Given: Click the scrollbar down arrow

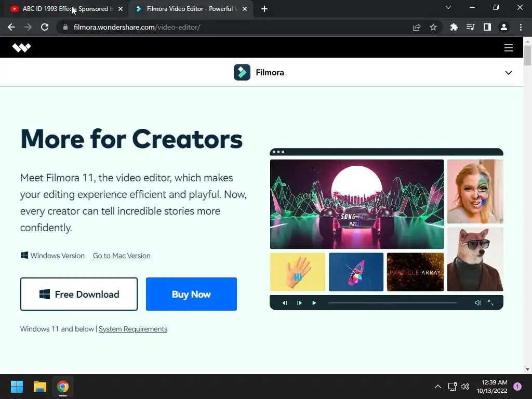Looking at the screenshot, I should (527, 369).
